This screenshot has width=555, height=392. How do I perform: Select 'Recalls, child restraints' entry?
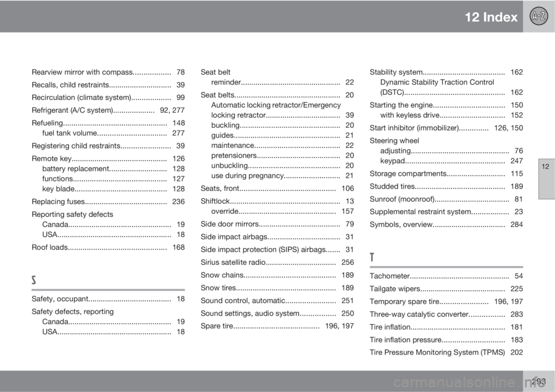click(x=108, y=85)
